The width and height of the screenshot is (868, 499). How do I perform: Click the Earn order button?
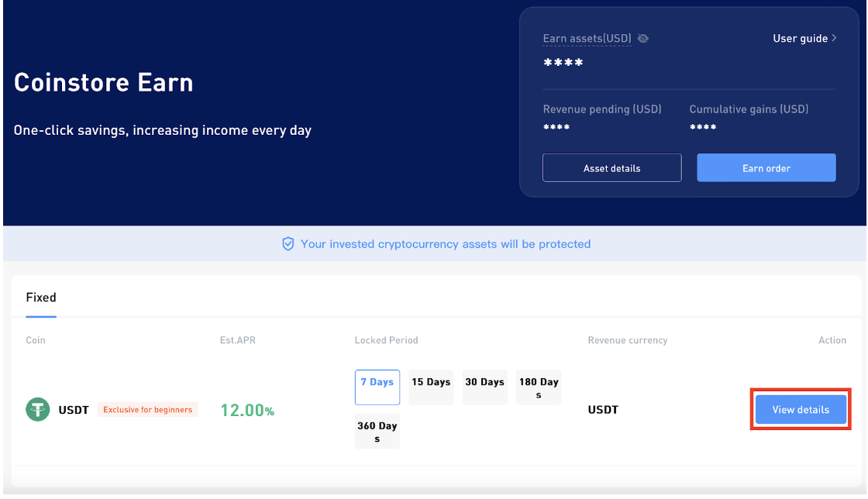pyautogui.click(x=766, y=167)
